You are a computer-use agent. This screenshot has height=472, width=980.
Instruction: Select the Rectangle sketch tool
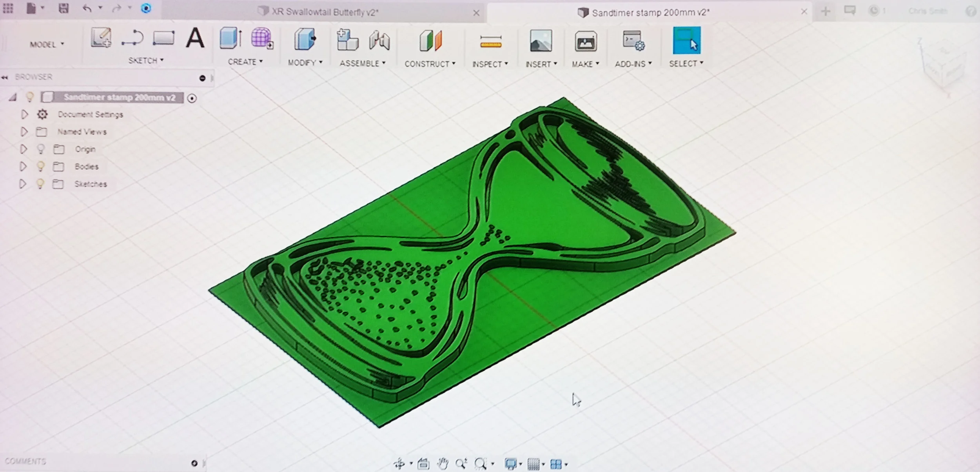tap(163, 38)
